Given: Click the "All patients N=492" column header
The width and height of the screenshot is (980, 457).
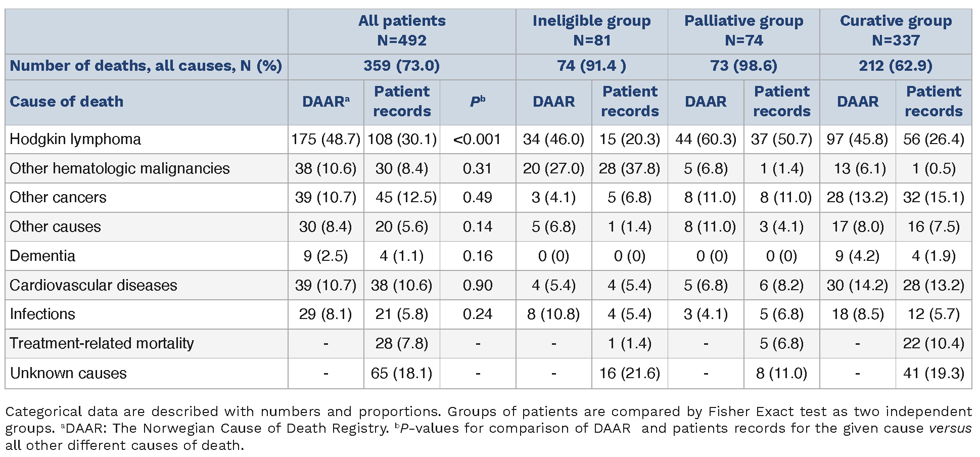Looking at the screenshot, I should coord(402,30).
